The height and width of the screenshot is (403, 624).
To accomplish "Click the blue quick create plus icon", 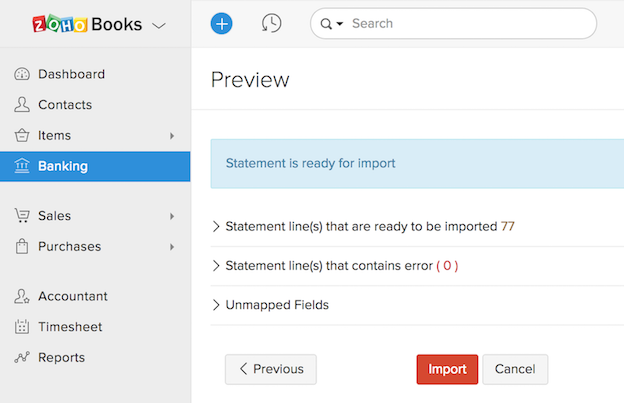I will [x=221, y=23].
